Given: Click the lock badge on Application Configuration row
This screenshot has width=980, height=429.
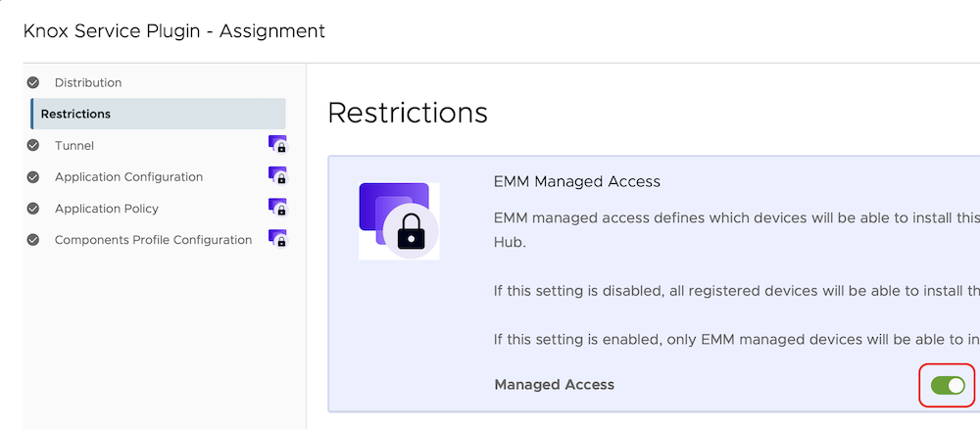Looking at the screenshot, I should pos(277,176).
